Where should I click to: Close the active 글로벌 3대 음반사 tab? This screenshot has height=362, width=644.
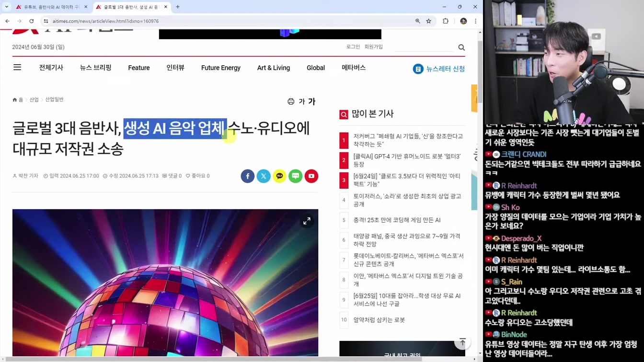tap(166, 7)
